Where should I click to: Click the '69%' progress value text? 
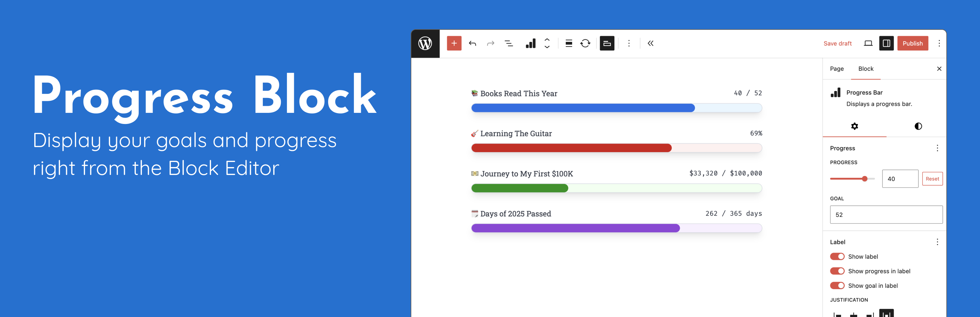coord(756,133)
